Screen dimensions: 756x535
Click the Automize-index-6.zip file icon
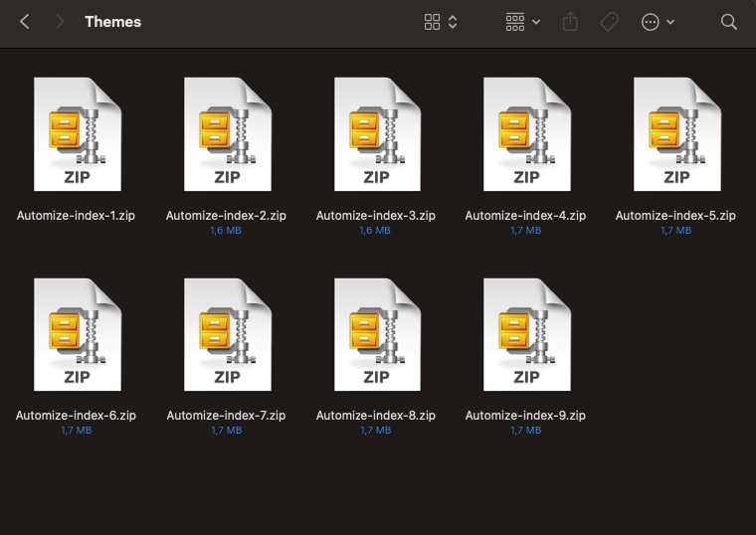pyautogui.click(x=77, y=334)
